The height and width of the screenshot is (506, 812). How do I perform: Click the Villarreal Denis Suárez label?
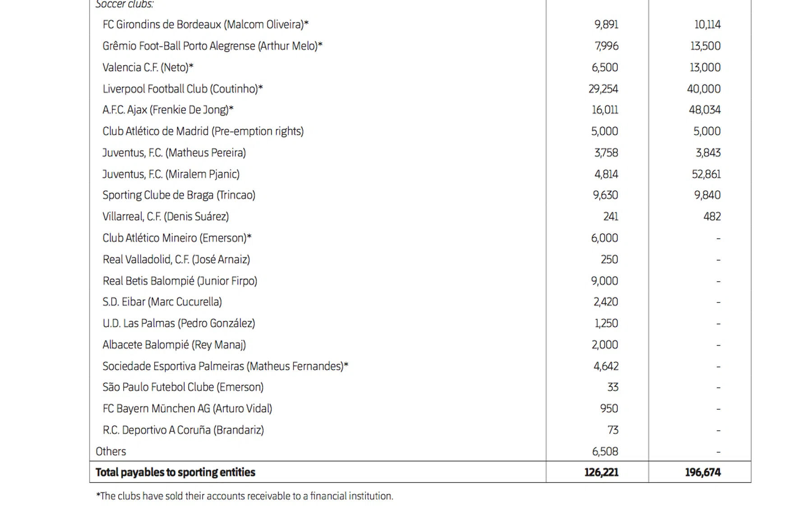click(x=166, y=217)
